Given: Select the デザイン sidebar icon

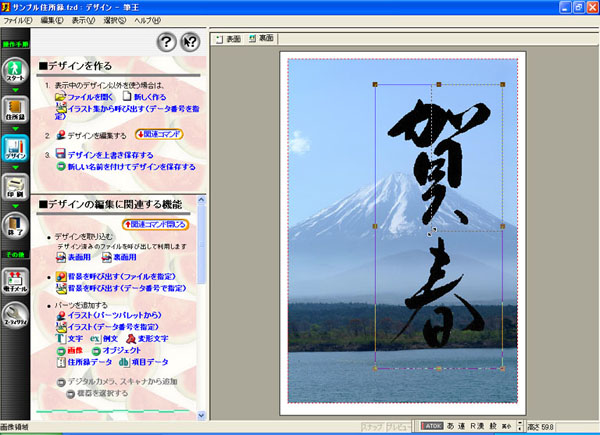Looking at the screenshot, I should (x=16, y=150).
